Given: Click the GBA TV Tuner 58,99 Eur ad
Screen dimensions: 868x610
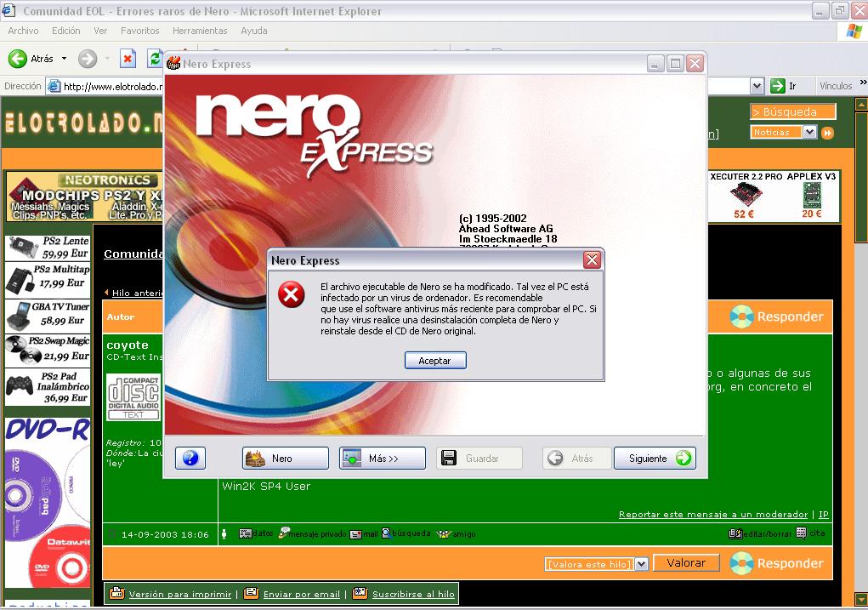Looking at the screenshot, I should click(48, 316).
